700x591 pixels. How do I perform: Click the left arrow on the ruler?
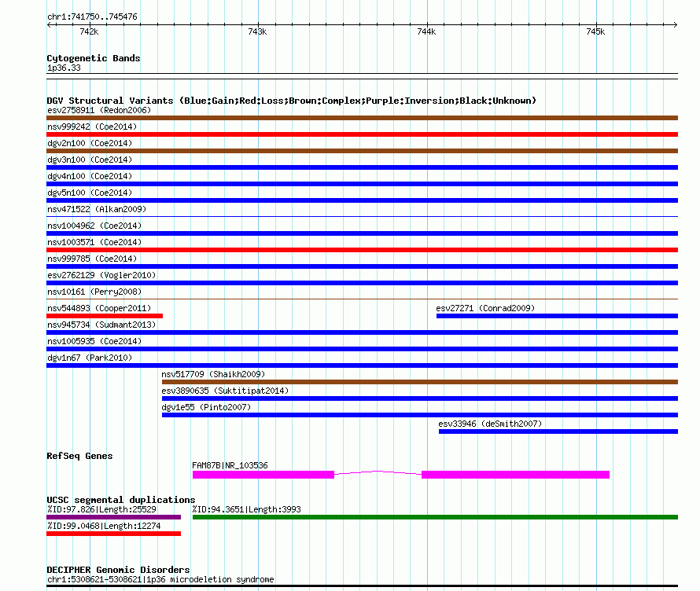(x=49, y=25)
